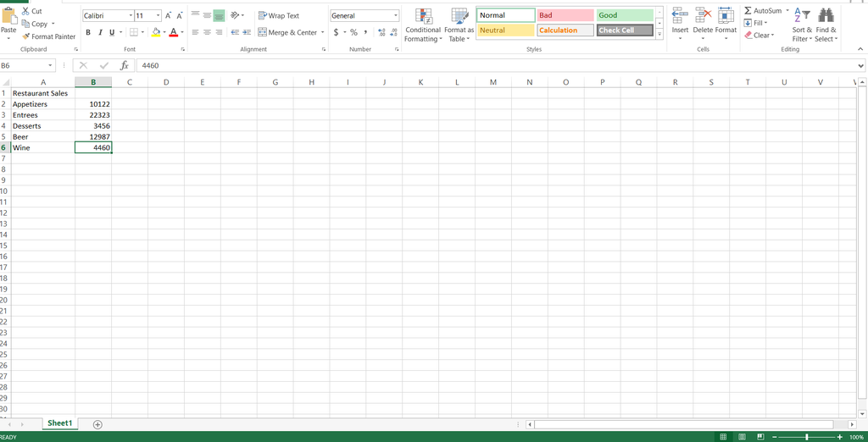This screenshot has height=442, width=868.
Task: Apply comma style
Action: point(366,33)
